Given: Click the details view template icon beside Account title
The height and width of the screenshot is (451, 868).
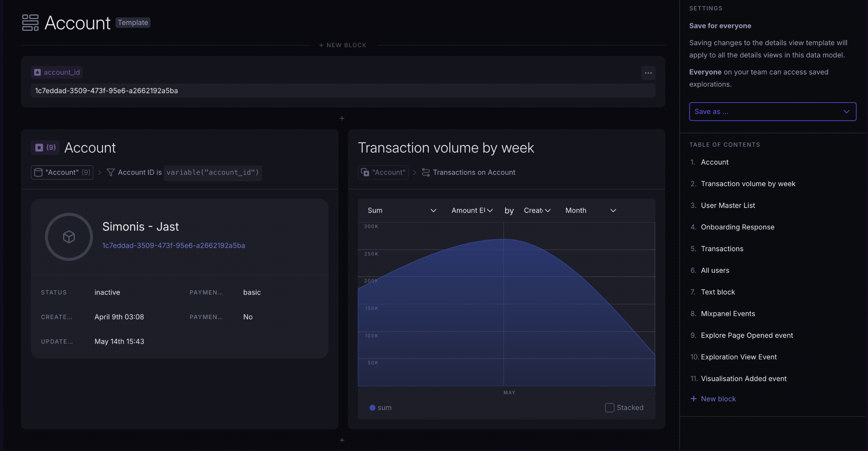Looking at the screenshot, I should pyautogui.click(x=30, y=23).
